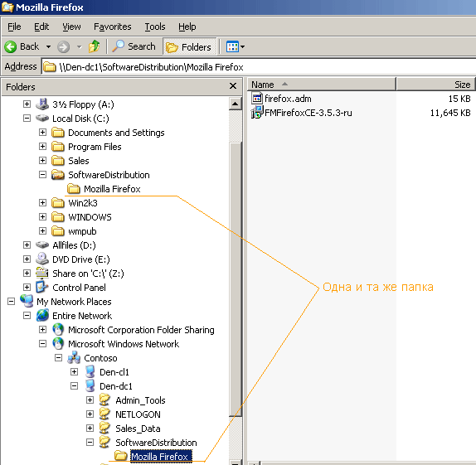This screenshot has height=465, width=476.
Task: Select the highlighted Mozilla Firefox network folder
Action: tap(160, 456)
